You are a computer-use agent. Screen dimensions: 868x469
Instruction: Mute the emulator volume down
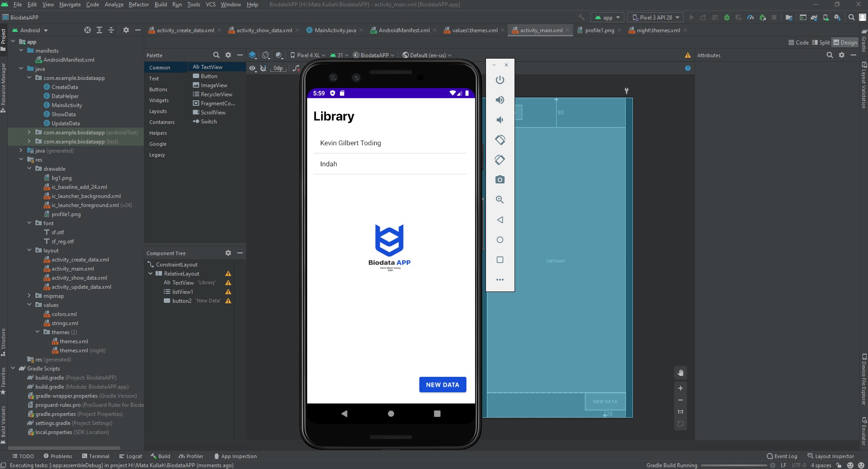500,119
